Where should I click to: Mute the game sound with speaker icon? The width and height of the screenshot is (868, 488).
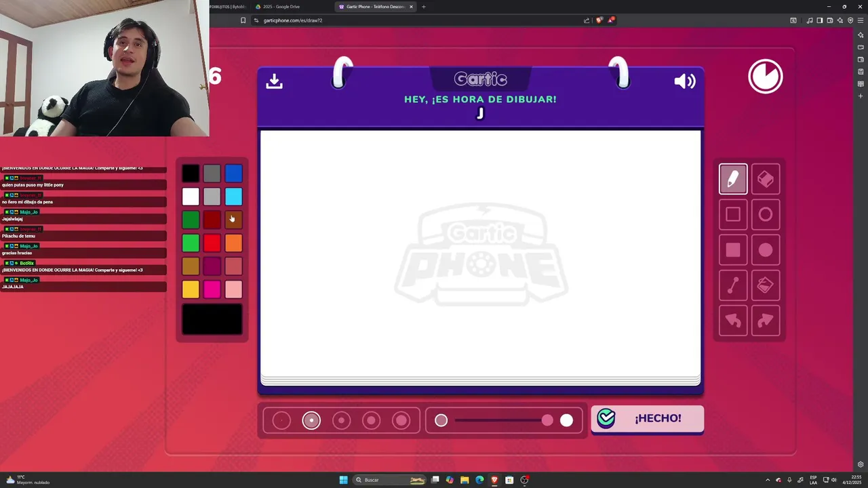[685, 81]
